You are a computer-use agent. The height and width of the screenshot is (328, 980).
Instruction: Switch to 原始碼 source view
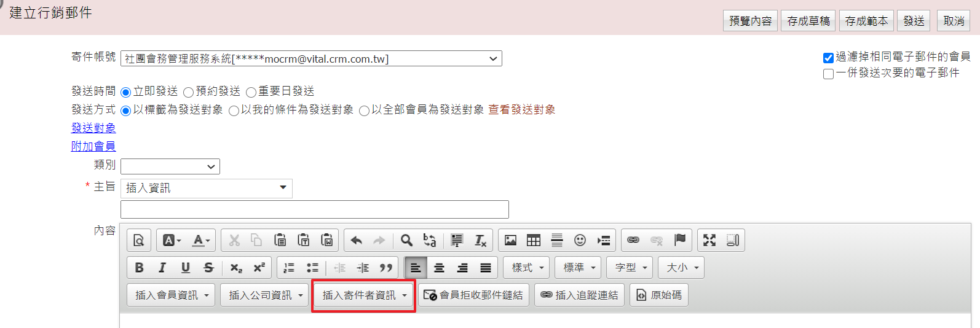pos(659,295)
